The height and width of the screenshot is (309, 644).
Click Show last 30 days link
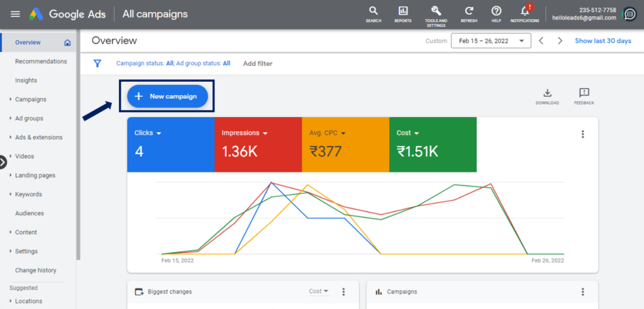coord(602,41)
